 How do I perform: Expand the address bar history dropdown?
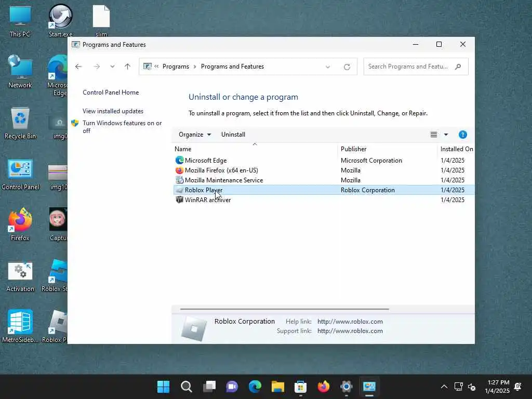click(328, 67)
